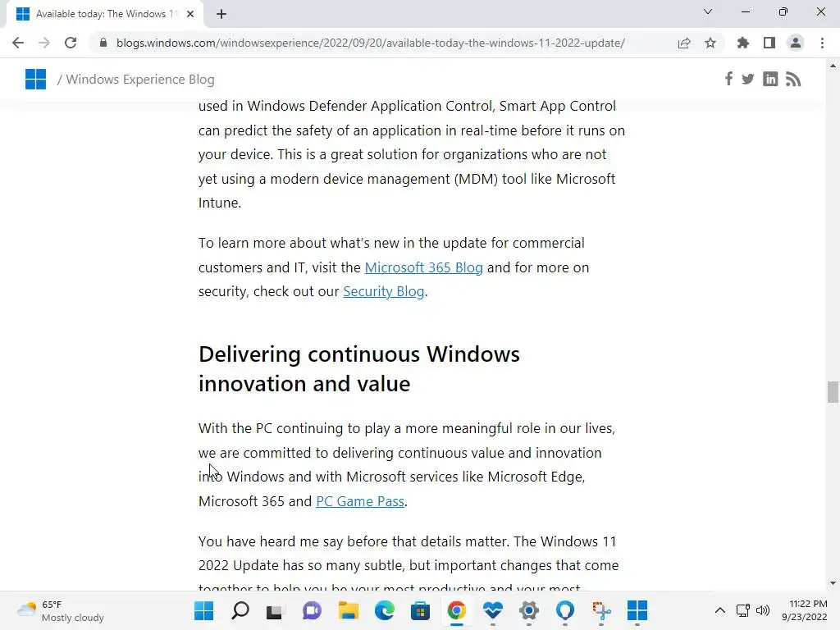This screenshot has width=840, height=630.
Task: Open the Chrome three-dot menu
Action: pyautogui.click(x=822, y=43)
